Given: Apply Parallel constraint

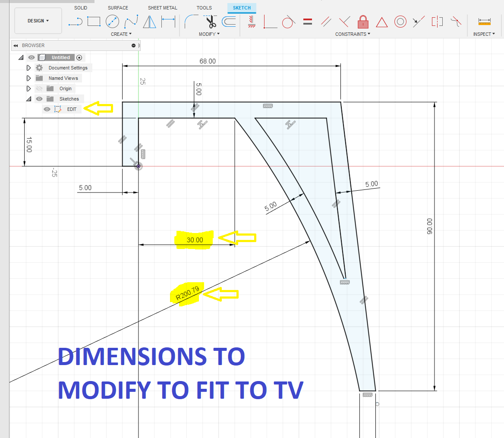Looking at the screenshot, I should pyautogui.click(x=326, y=22).
